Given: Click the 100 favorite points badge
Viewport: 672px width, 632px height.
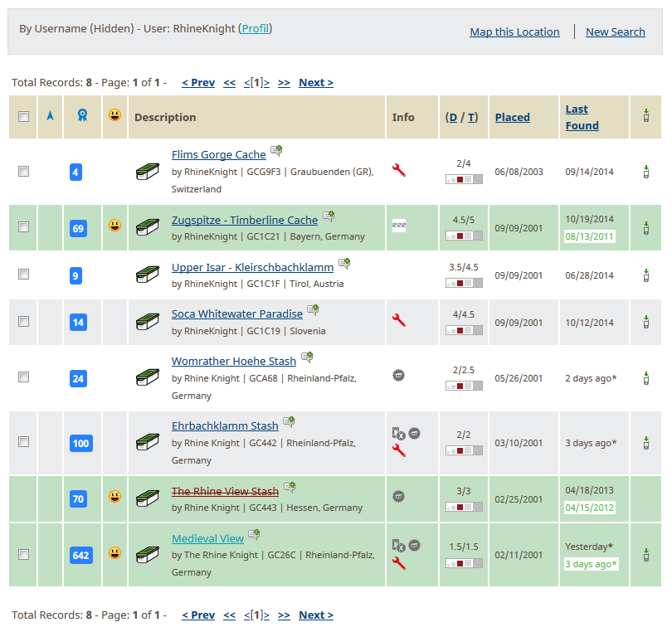Looking at the screenshot, I should coord(81,443).
